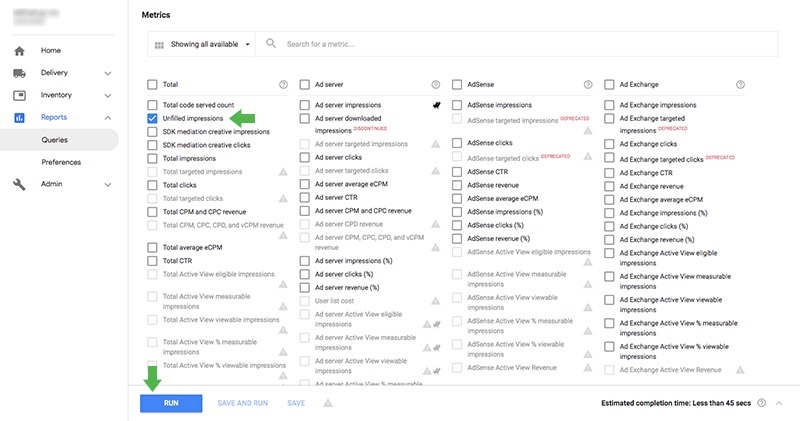Collapse the Reports section chevron
Screen dimensions: 800x421
108,118
